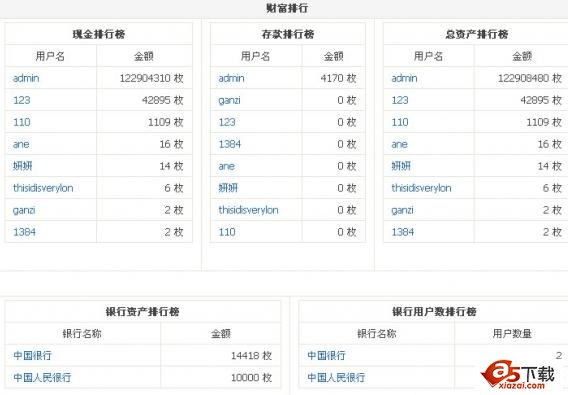Click the 用户数量 column header
Viewport: 568px width, 395px height.
512,334
